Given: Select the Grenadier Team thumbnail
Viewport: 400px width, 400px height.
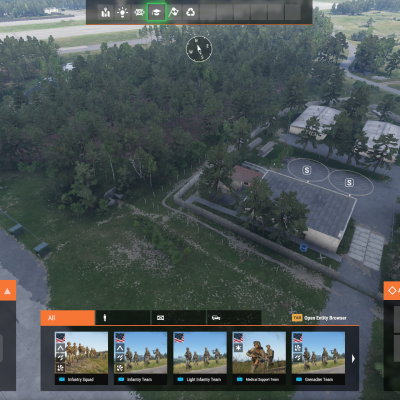Looking at the screenshot, I should (318, 358).
